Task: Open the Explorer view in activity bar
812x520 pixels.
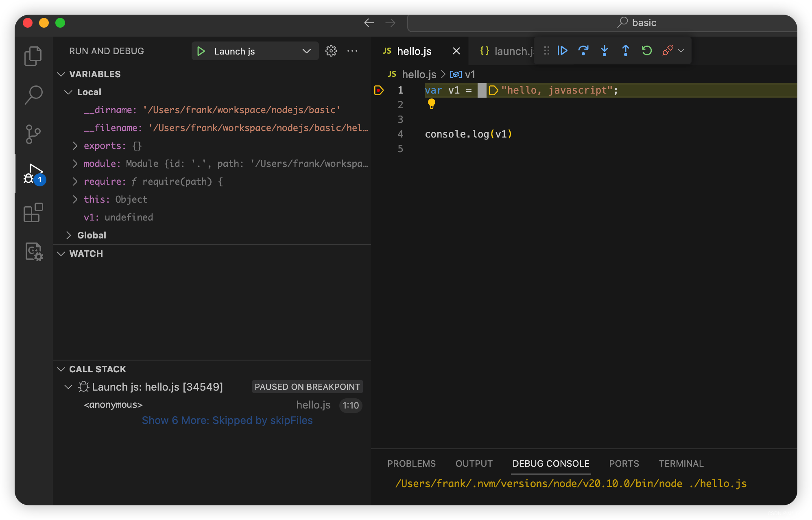Action: (33, 56)
